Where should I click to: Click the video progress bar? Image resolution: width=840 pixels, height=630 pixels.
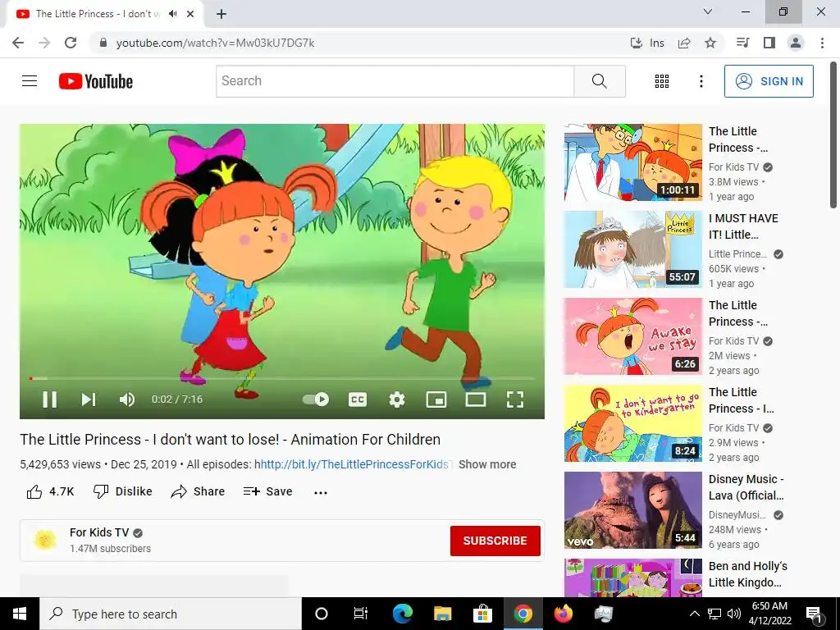click(282, 378)
